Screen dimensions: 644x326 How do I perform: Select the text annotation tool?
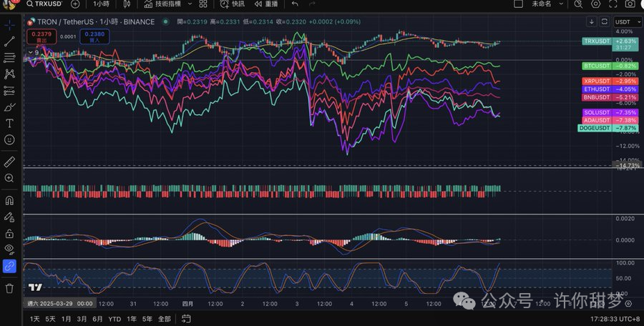(9, 123)
